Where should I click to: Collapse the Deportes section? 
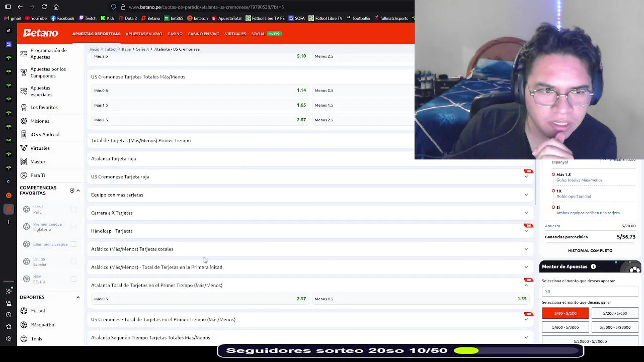coord(78,297)
